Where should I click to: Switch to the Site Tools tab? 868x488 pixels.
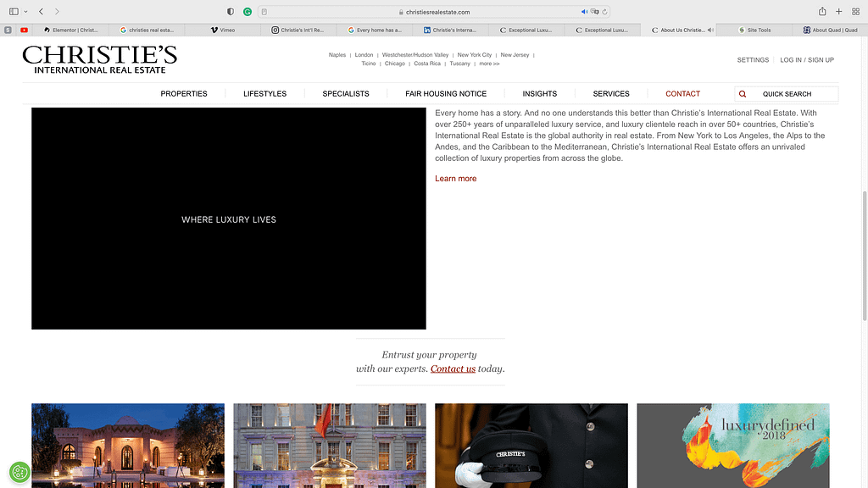[x=754, y=30]
